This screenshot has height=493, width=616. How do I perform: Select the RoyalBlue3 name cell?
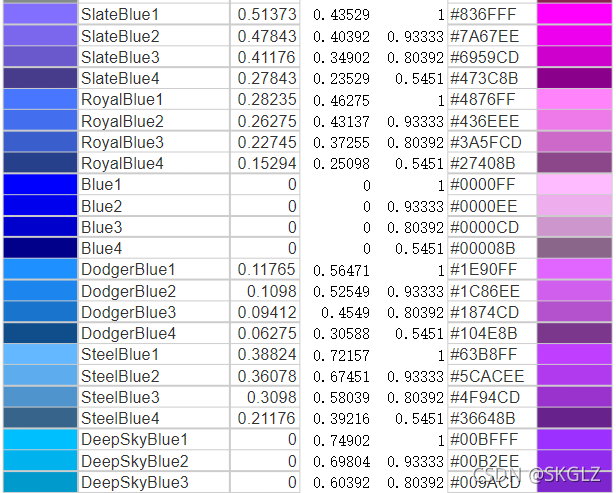click(154, 142)
